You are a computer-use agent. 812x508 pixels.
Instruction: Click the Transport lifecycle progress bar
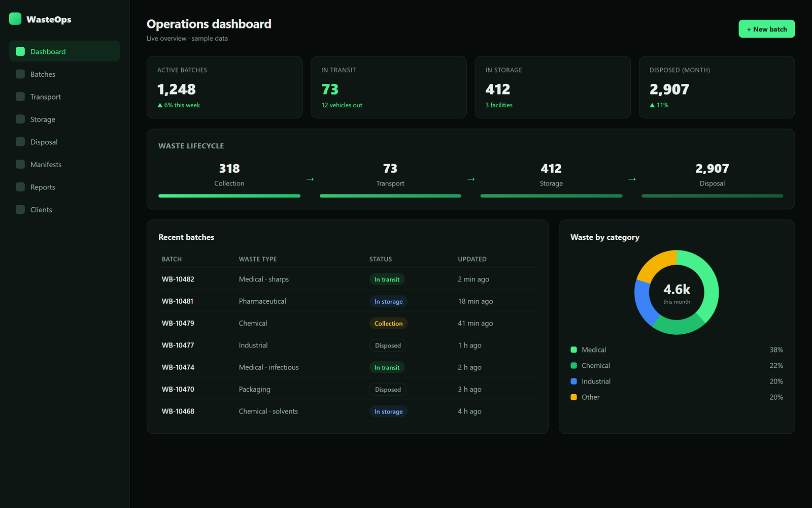click(x=390, y=196)
